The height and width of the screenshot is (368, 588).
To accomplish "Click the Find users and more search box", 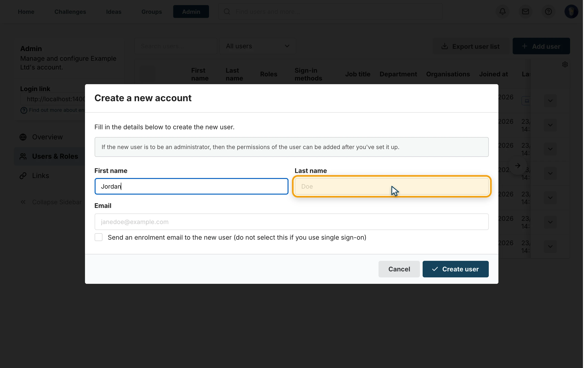I will pyautogui.click(x=331, y=11).
